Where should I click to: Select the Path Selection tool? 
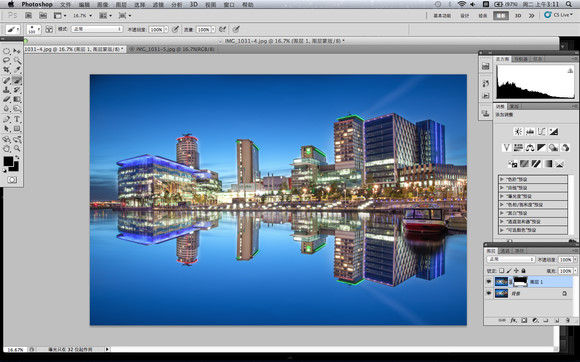pyautogui.click(x=7, y=129)
